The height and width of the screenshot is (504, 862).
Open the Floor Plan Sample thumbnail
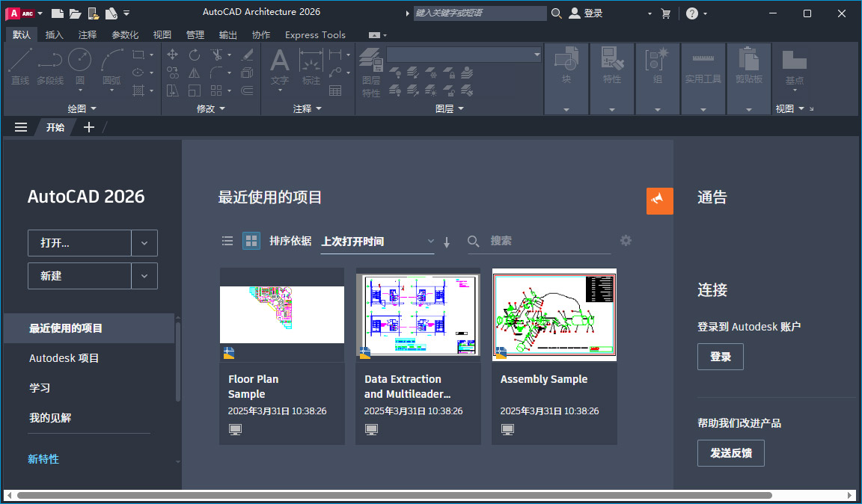281,315
